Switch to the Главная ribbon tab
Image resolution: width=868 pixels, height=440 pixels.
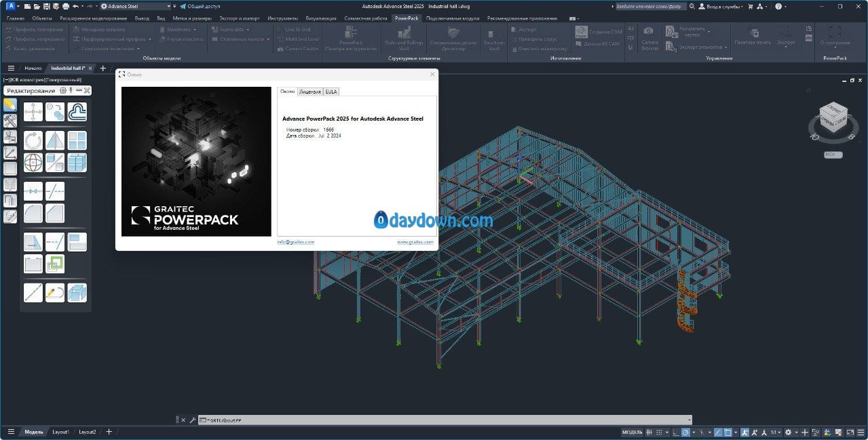tap(16, 18)
